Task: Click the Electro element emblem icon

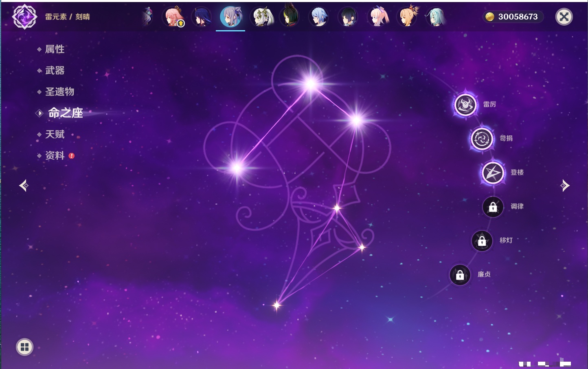Action: point(24,17)
